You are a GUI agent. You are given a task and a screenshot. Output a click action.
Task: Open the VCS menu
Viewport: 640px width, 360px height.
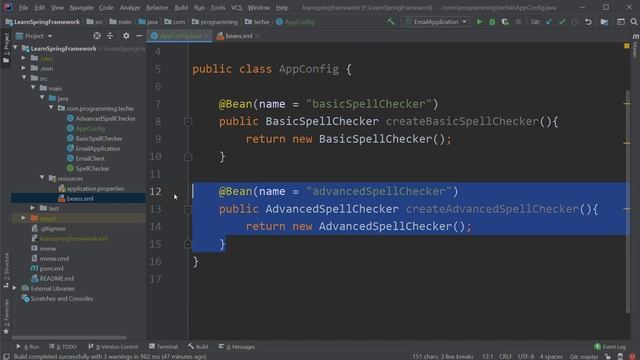point(236,7)
